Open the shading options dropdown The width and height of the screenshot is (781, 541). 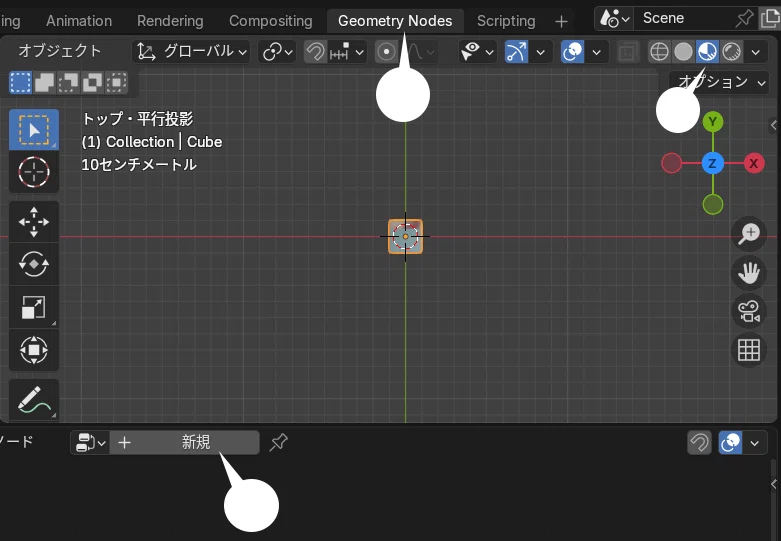coord(756,51)
